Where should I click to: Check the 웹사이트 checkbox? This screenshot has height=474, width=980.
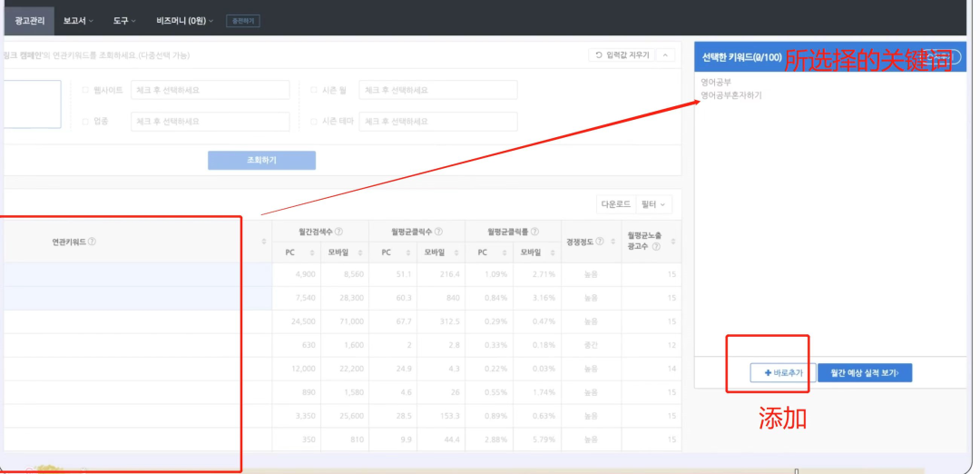click(85, 90)
